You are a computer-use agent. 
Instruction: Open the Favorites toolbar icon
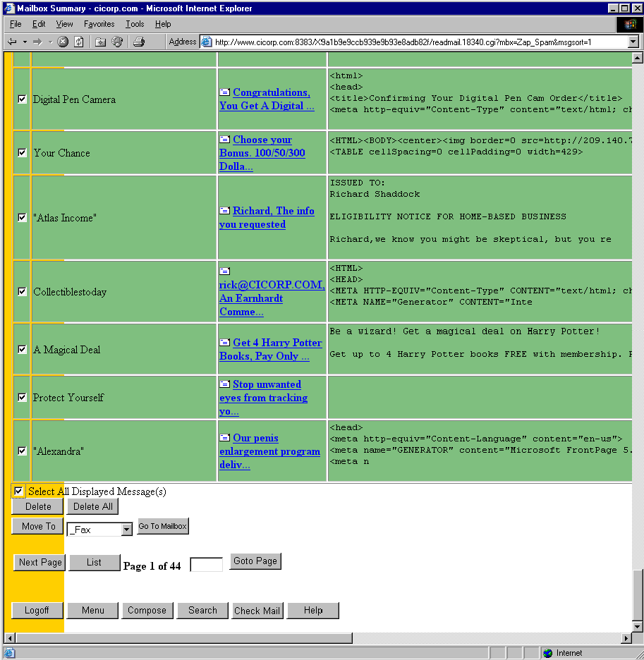[100, 42]
